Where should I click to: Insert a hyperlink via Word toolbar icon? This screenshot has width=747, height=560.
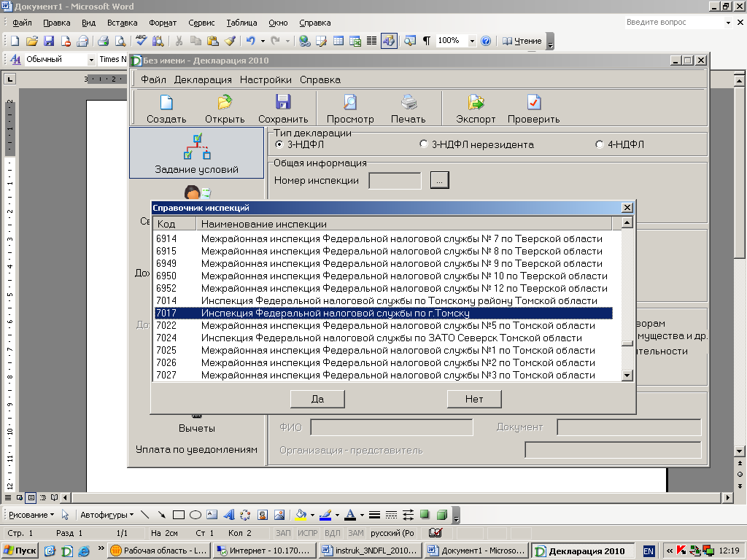click(304, 41)
